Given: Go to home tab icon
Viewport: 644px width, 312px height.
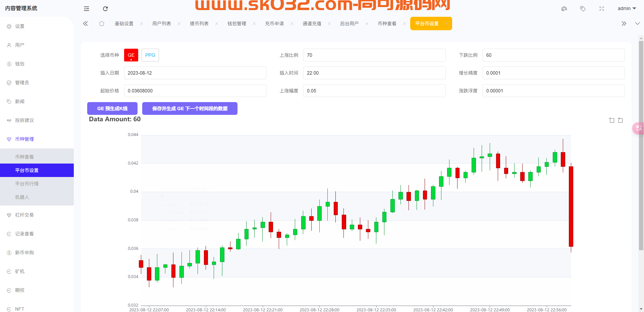Looking at the screenshot, I should tap(102, 24).
